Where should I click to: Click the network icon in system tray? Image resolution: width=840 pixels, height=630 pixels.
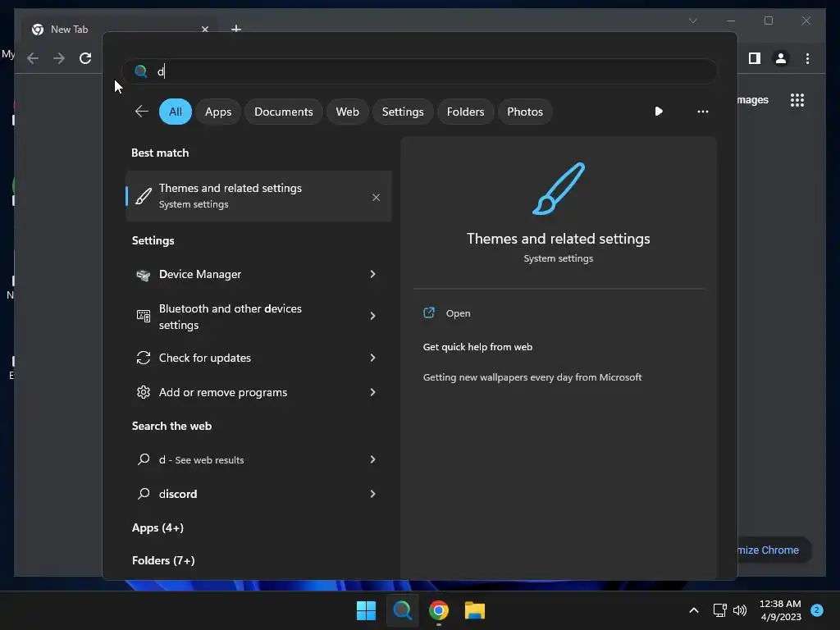point(719,610)
